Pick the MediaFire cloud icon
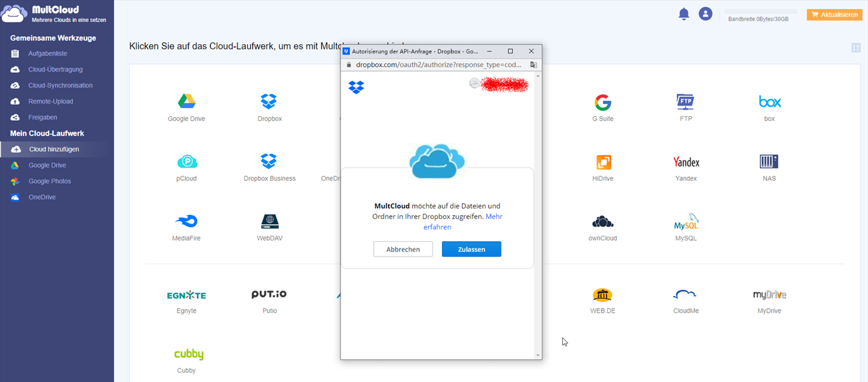This screenshot has width=868, height=382. (x=186, y=222)
